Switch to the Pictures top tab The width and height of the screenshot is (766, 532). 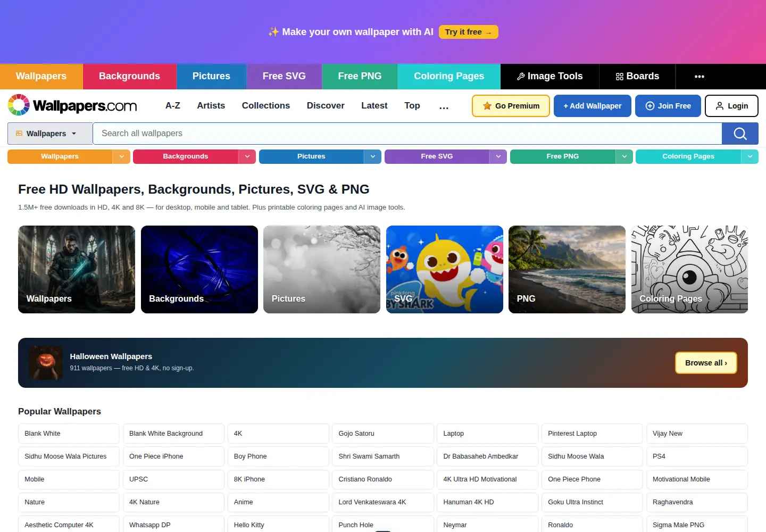[211, 77]
